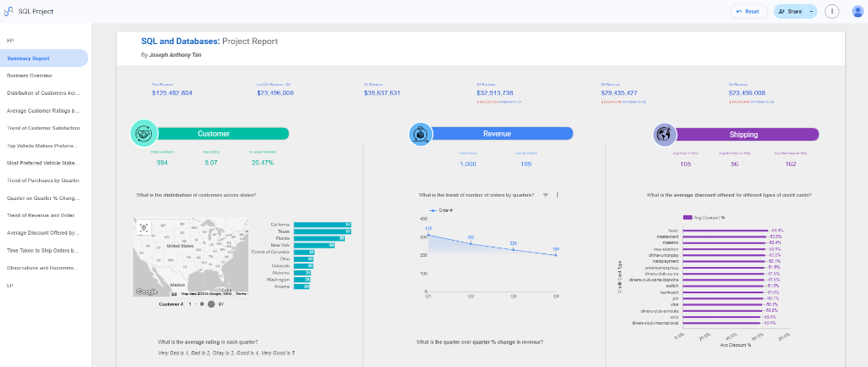The width and height of the screenshot is (868, 367).
Task: Open the Business Overview page
Action: point(44,75)
